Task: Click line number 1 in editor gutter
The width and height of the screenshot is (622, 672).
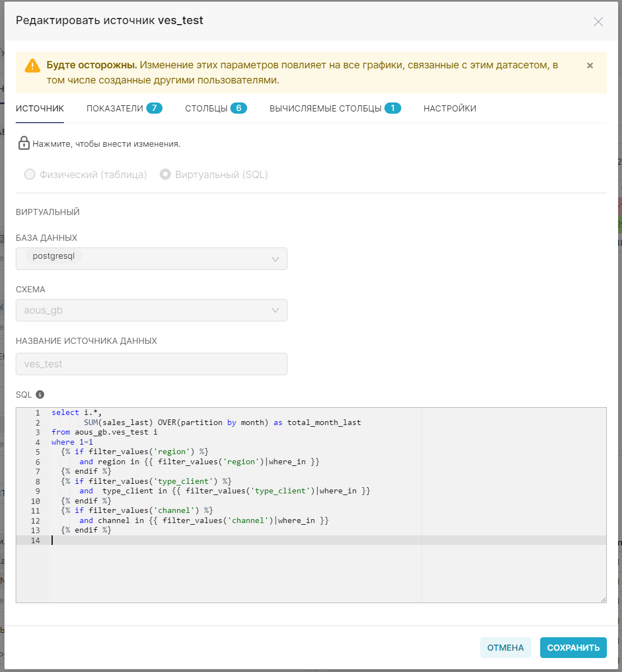Action: pyautogui.click(x=38, y=413)
